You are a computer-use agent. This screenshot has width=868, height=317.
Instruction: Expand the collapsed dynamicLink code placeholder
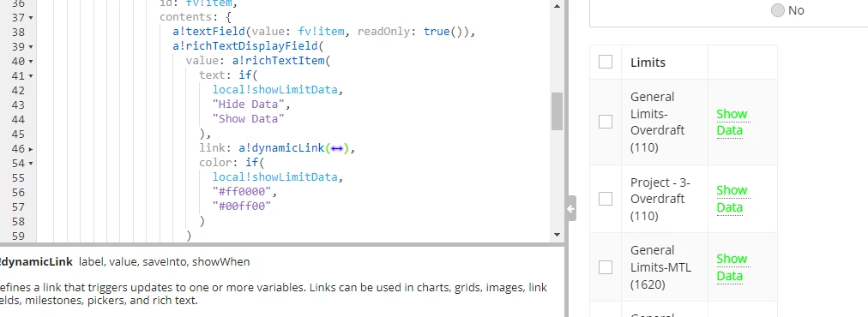(x=336, y=148)
